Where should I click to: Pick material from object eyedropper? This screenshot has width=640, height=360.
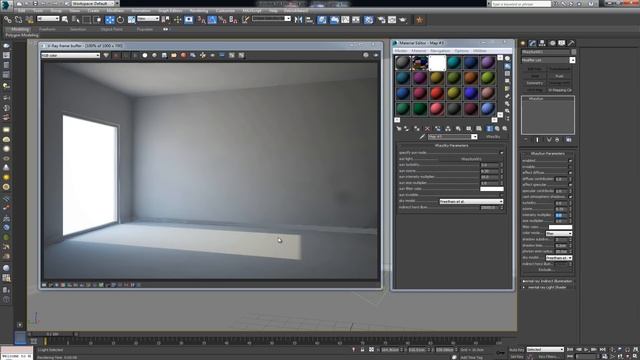[x=422, y=137]
